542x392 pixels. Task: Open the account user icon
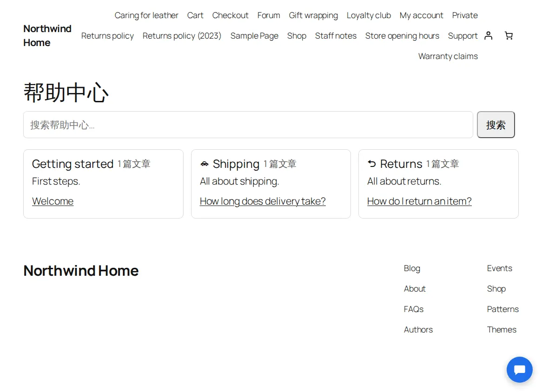[x=488, y=36]
